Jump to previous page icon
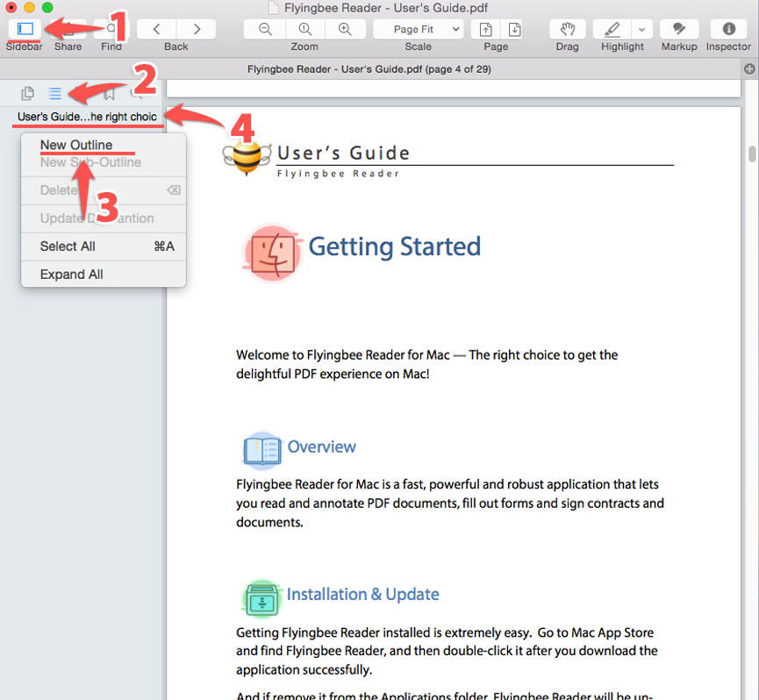The width and height of the screenshot is (759, 700). (485, 29)
